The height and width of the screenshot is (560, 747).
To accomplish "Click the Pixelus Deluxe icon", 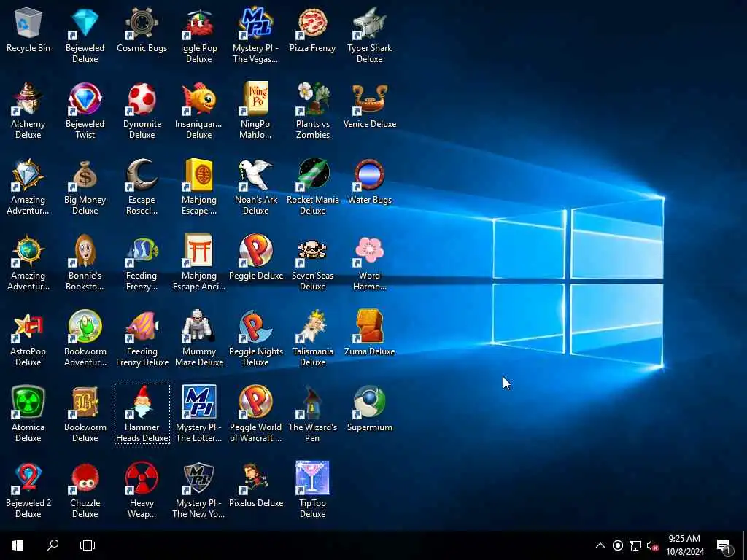I will point(256,478).
